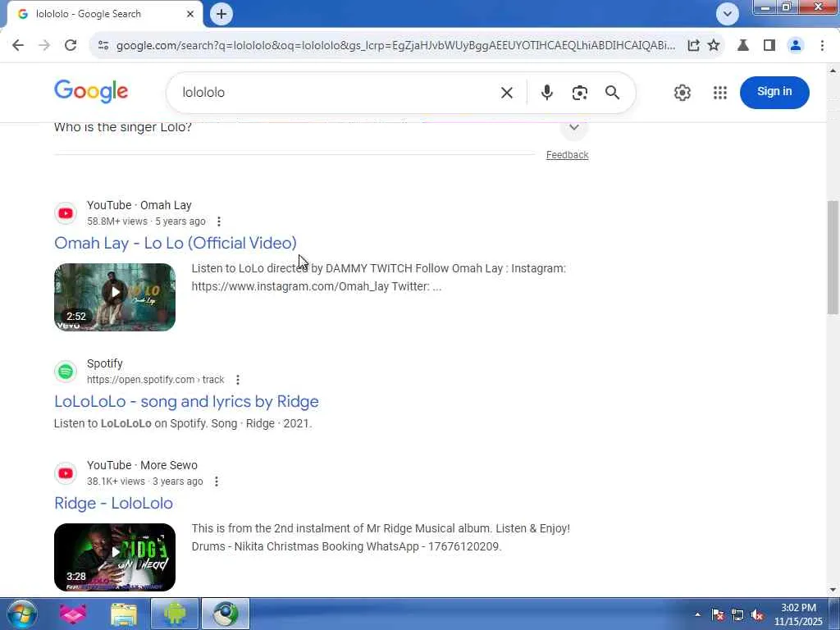Play the Ridge LoloLolo video thumbnail
The image size is (840, 630).
click(115, 557)
